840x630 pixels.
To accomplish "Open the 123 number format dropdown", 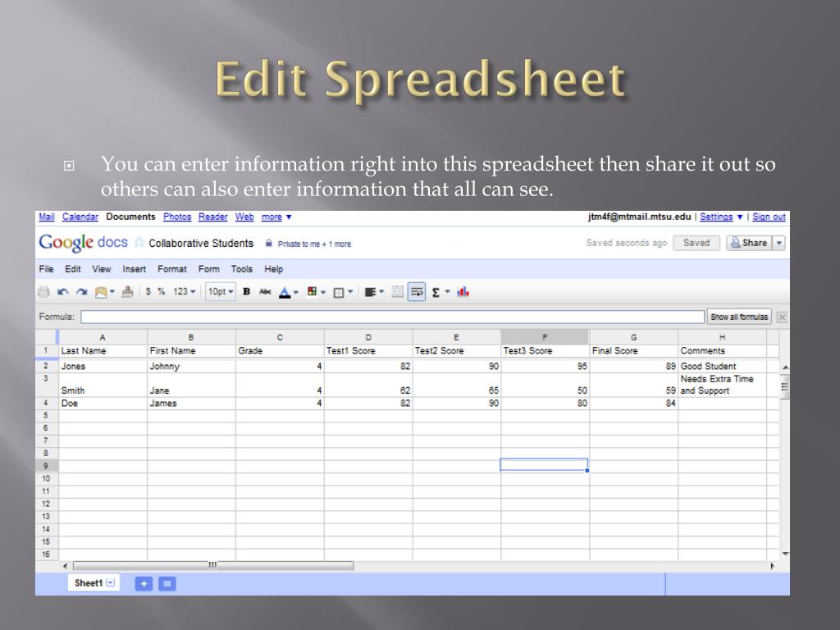I will pos(184,291).
